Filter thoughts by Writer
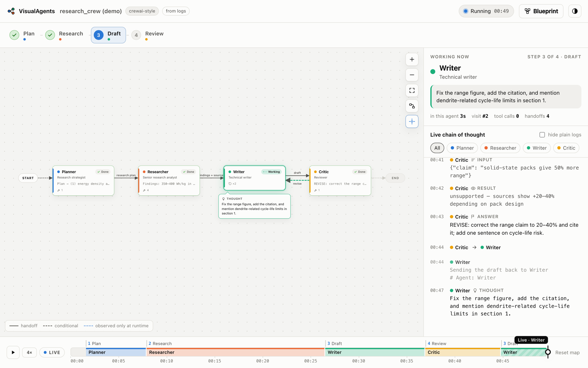 (537, 148)
